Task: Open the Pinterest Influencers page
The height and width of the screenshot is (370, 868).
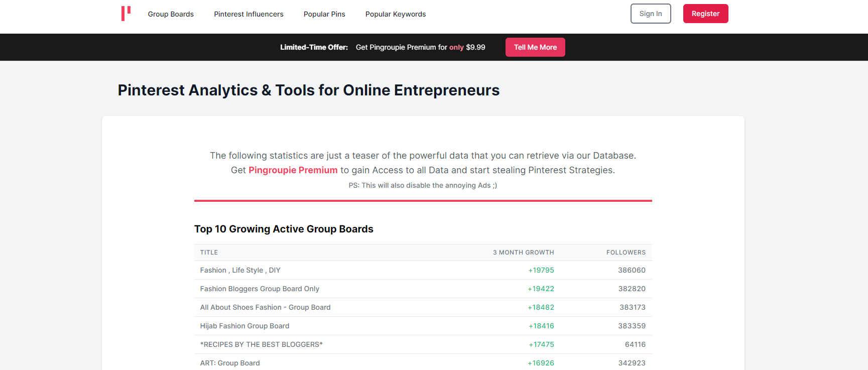Action: pyautogui.click(x=249, y=14)
